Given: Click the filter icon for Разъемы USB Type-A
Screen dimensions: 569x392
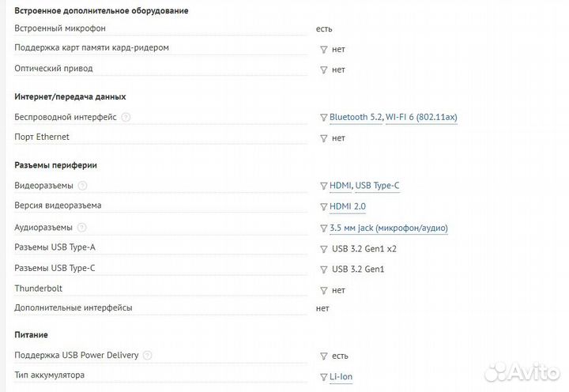Looking at the screenshot, I should [323, 248].
